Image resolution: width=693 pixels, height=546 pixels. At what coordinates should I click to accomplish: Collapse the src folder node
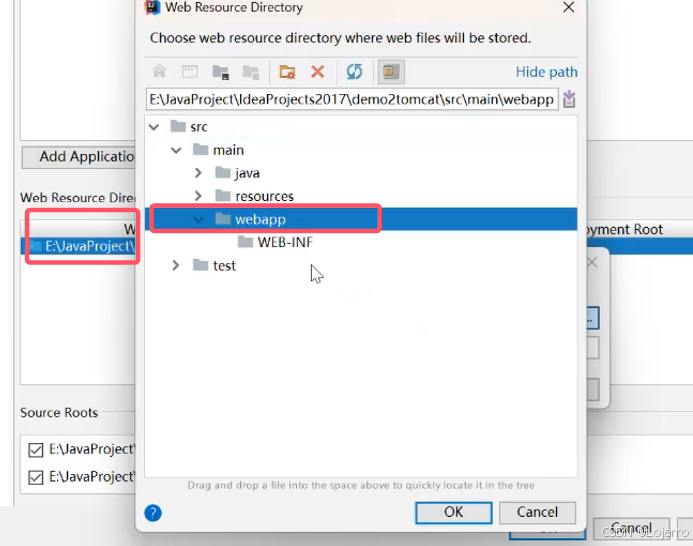coord(154,127)
